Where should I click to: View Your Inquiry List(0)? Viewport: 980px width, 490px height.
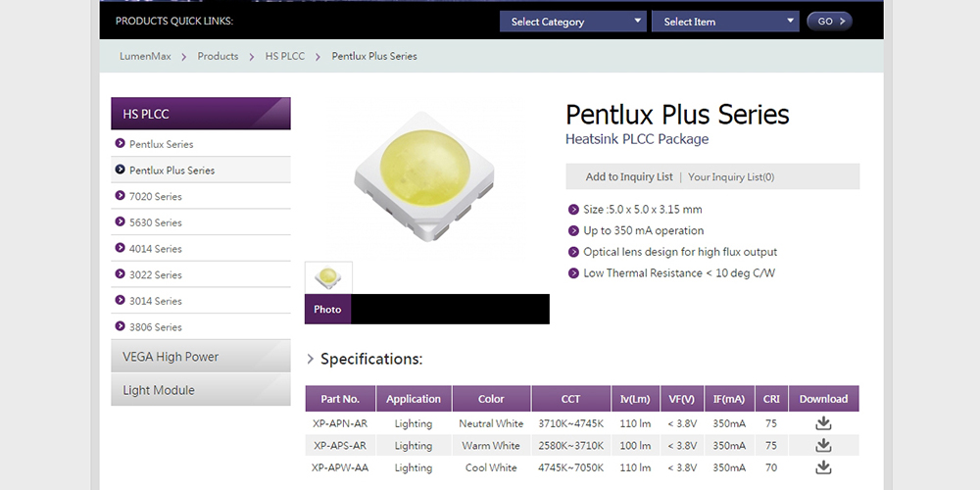(731, 176)
